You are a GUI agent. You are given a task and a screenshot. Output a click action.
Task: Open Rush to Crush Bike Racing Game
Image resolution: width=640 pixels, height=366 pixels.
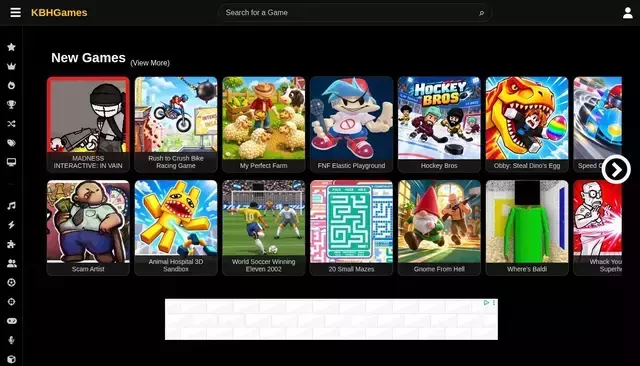point(176,124)
